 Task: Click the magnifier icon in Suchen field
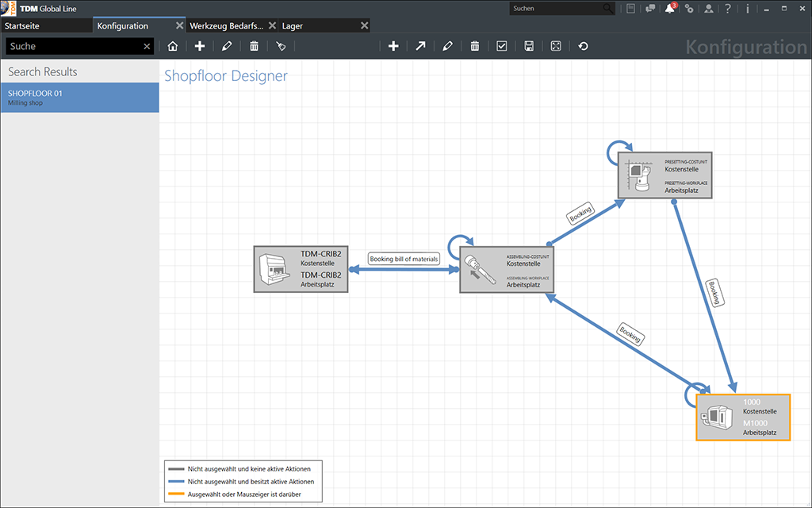point(607,8)
